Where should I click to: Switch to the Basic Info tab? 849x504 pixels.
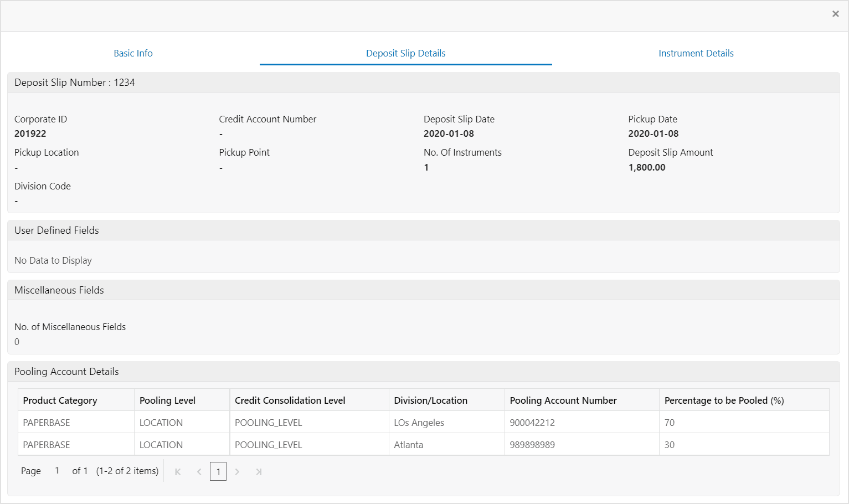coord(133,53)
